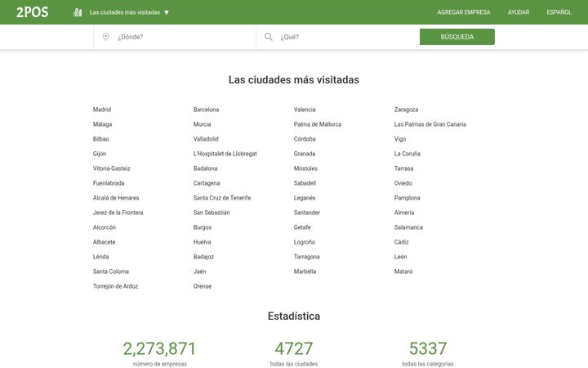The image size is (588, 368).
Task: Open the Tarragona city link
Action: tap(307, 257)
